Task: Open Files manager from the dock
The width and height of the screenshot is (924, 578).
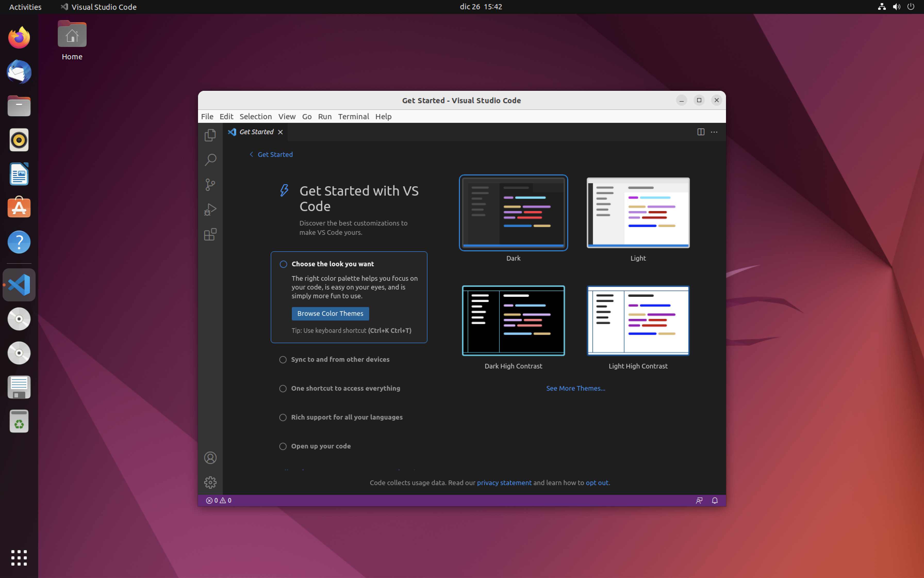Action: [19, 106]
